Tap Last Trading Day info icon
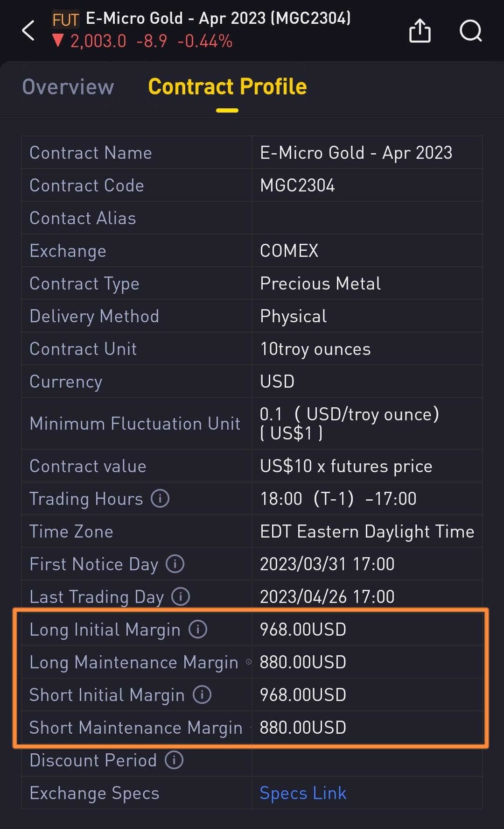This screenshot has width=504, height=829. (181, 596)
